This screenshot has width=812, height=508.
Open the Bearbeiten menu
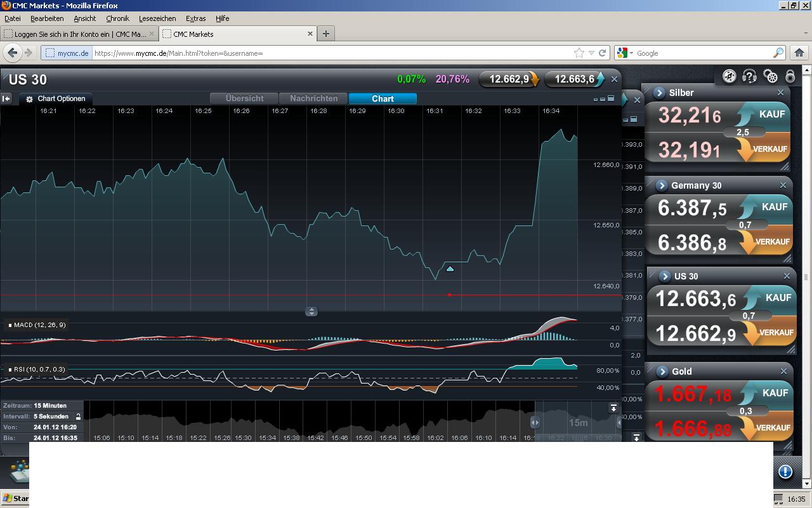(x=47, y=18)
